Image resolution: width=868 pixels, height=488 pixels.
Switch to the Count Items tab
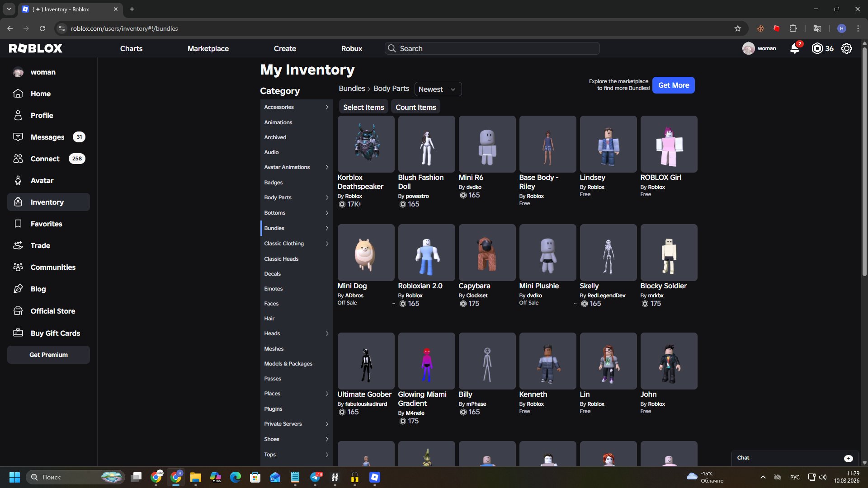tap(415, 107)
